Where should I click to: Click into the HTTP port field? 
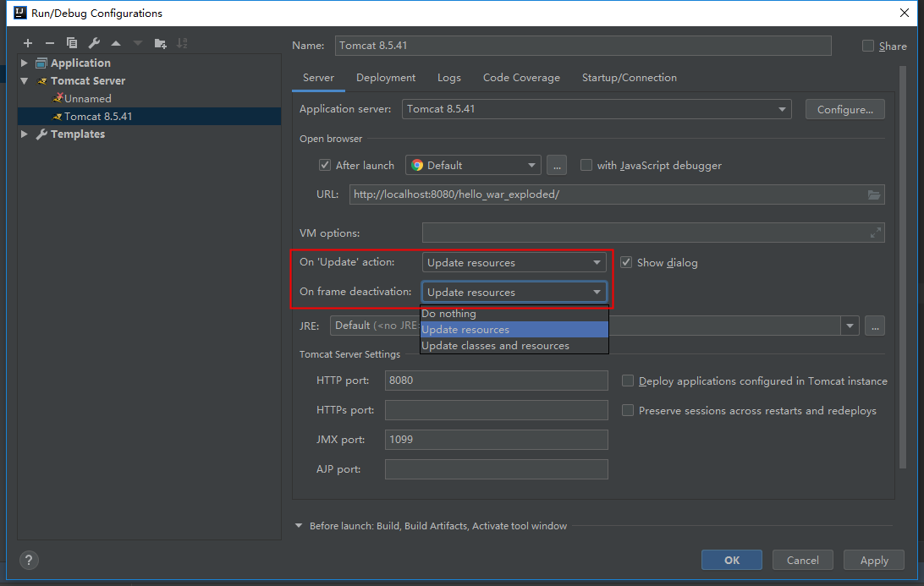click(x=496, y=381)
